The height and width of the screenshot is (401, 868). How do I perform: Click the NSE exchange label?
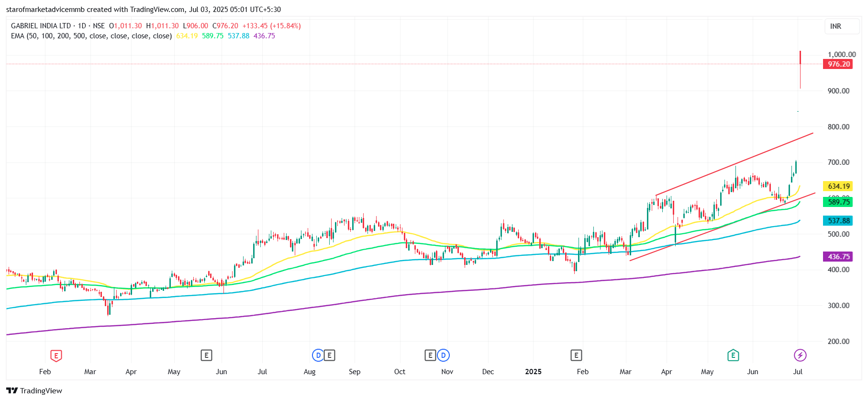(x=99, y=26)
